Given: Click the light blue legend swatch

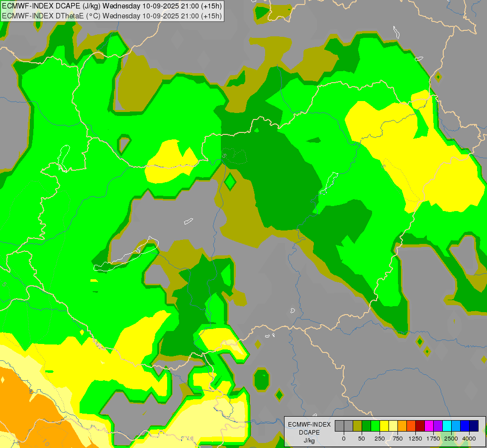Looking at the screenshot, I should point(456,426).
